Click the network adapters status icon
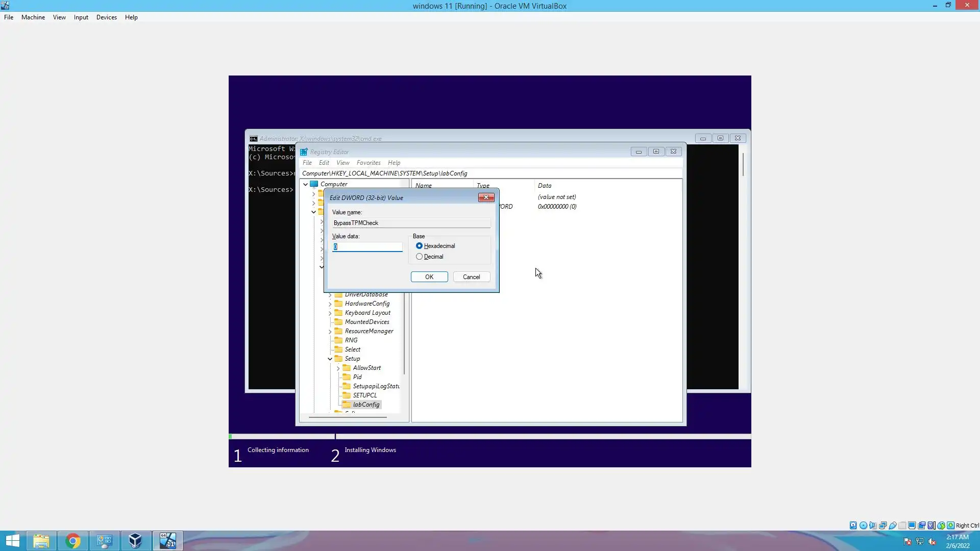Viewport: 980px width, 551px height. coord(883,525)
